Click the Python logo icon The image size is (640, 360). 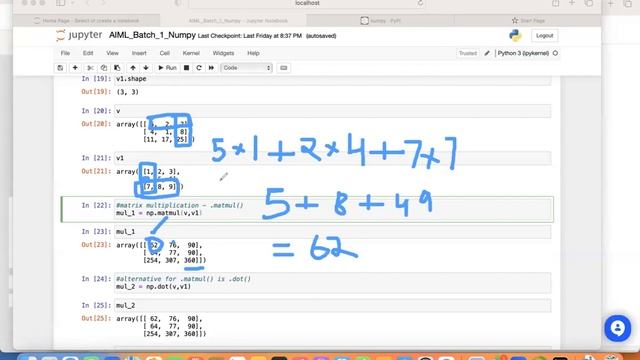pyautogui.click(x=515, y=36)
